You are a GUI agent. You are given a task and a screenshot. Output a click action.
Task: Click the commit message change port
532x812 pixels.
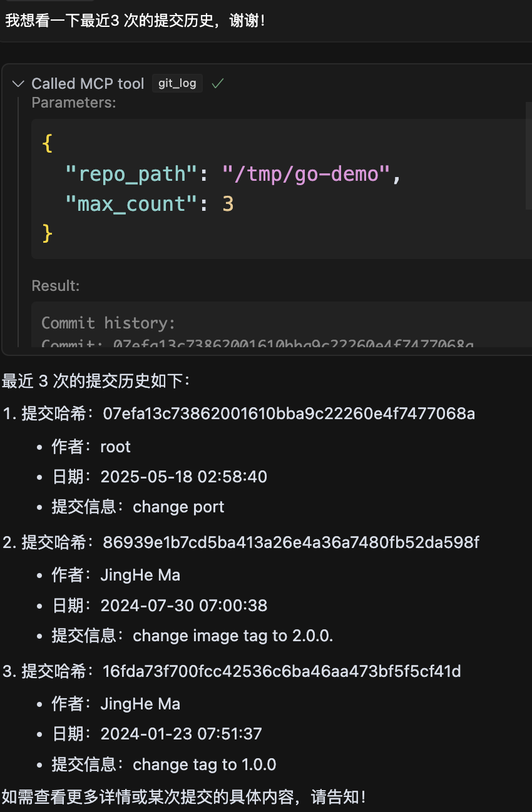[178, 507]
